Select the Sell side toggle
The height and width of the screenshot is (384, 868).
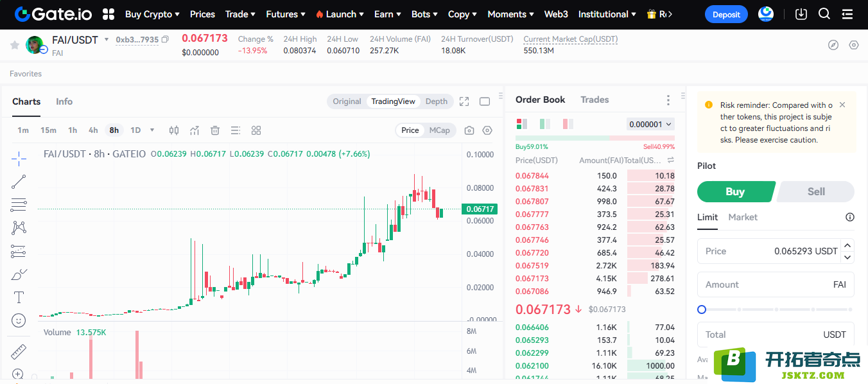coord(816,191)
